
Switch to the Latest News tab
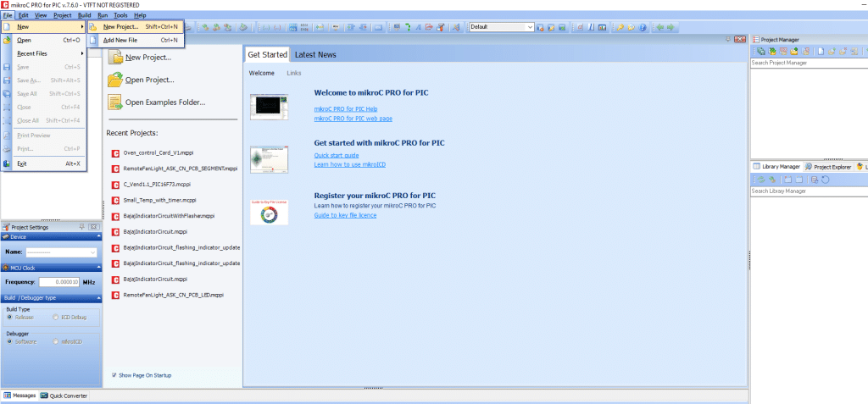pos(315,54)
